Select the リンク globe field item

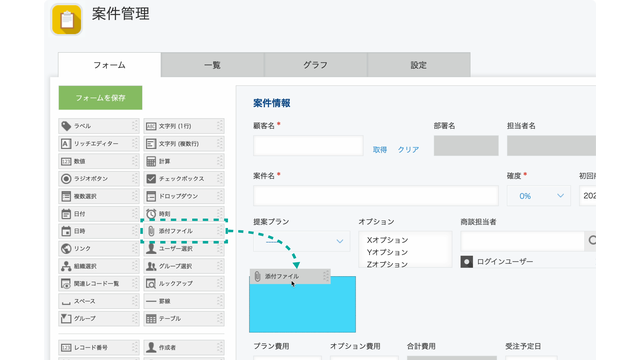(99, 249)
